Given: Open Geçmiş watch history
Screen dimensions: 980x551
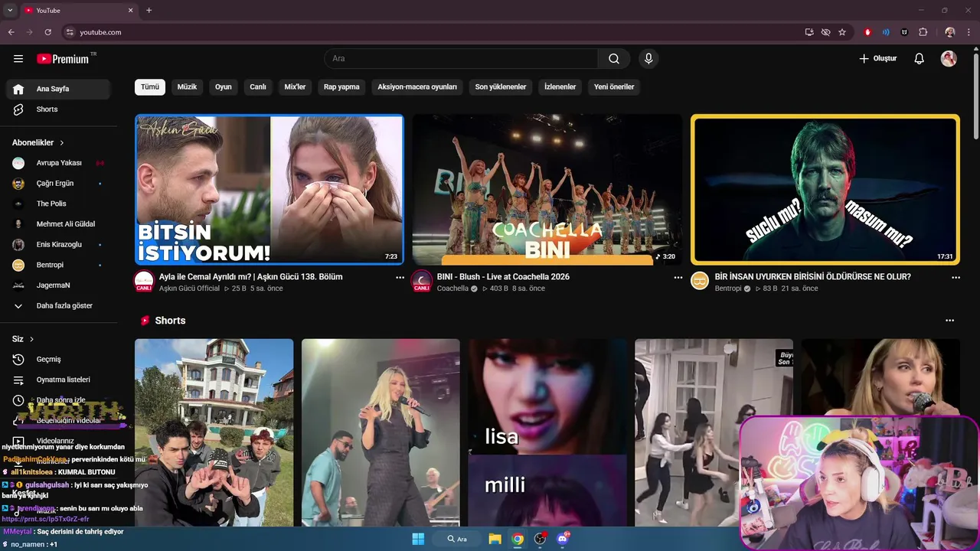Looking at the screenshot, I should [58, 359].
